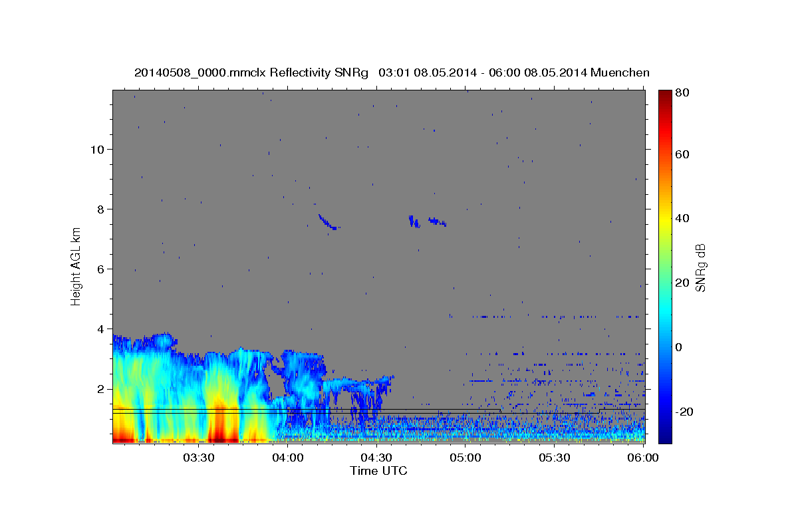Click the height axis tick label '6'

coord(100,269)
